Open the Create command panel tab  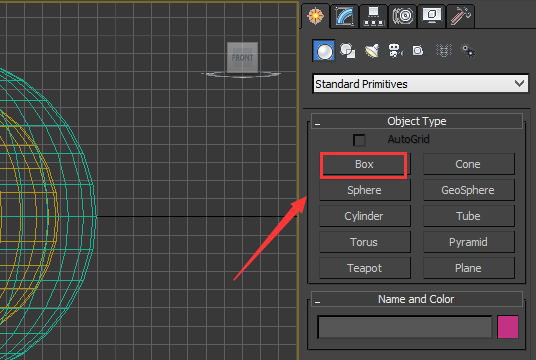pos(315,16)
